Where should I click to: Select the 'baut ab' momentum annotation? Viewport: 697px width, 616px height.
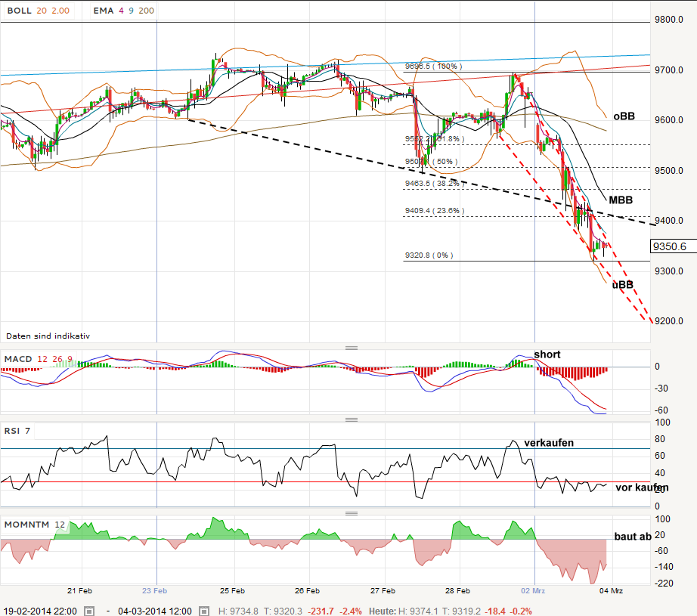click(x=633, y=537)
